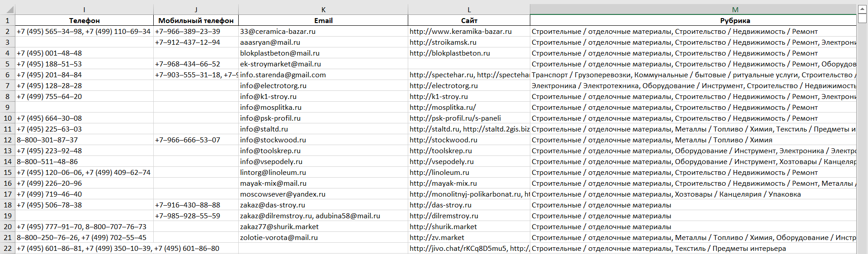Select cell with info@toolskrep.ru
The height and width of the screenshot is (254, 868).
tap(323, 151)
